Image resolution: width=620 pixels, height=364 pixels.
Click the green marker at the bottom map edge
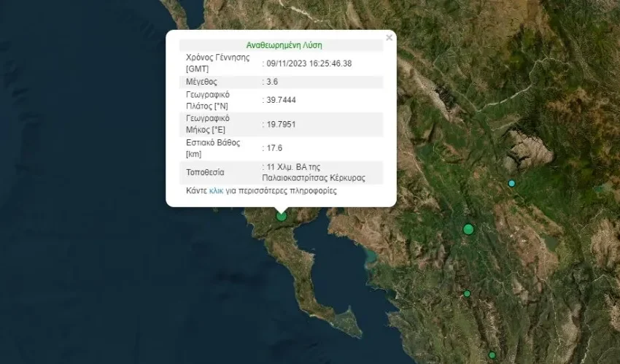[492, 355]
